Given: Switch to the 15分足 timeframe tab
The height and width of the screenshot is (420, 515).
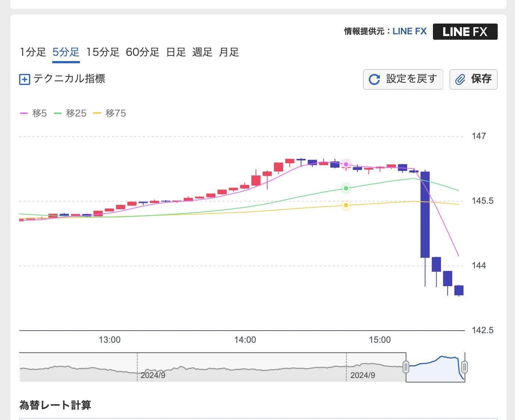Looking at the screenshot, I should click(x=103, y=52).
